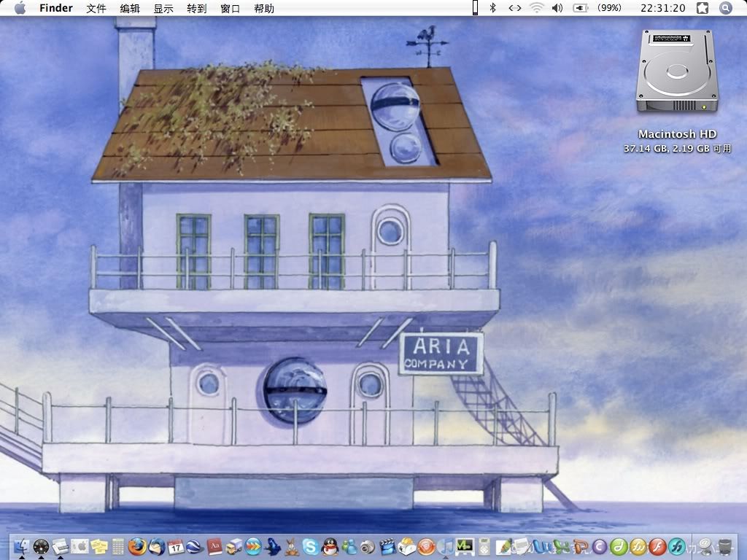Open the Apple menu
Image resolution: width=747 pixels, height=560 pixels.
point(20,8)
